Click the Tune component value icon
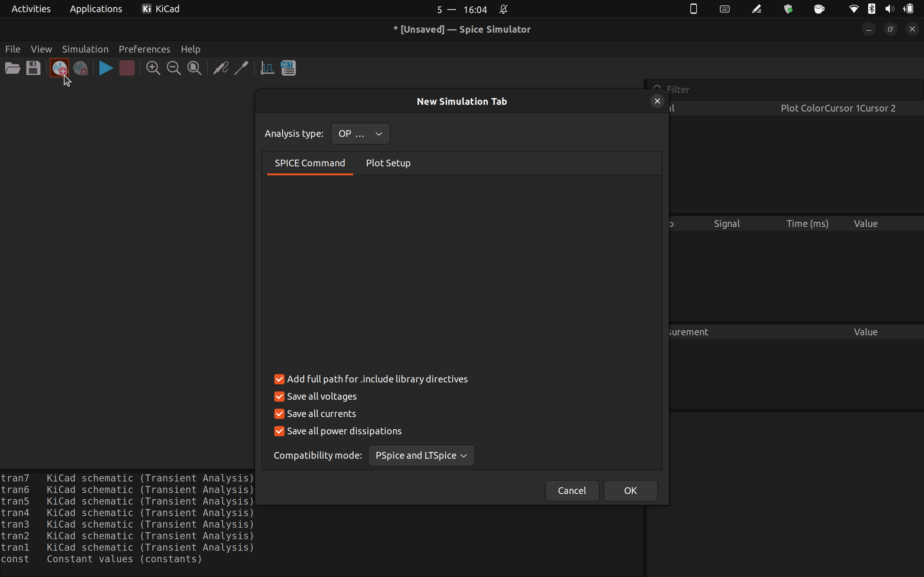The height and width of the screenshot is (577, 924). (x=241, y=68)
